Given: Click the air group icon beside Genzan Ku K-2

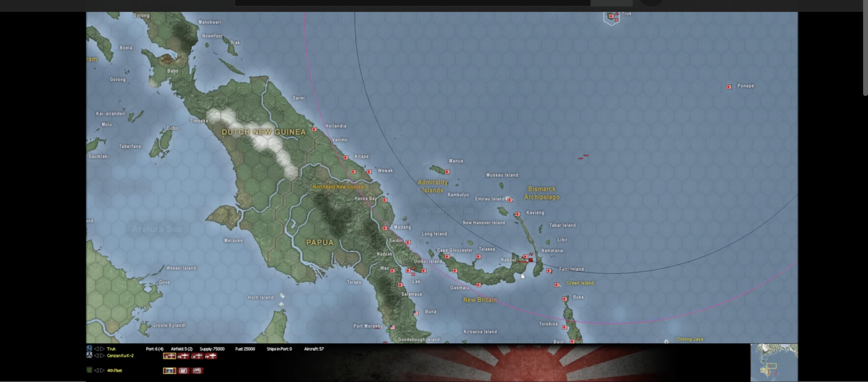Looking at the screenshot, I should pos(89,356).
